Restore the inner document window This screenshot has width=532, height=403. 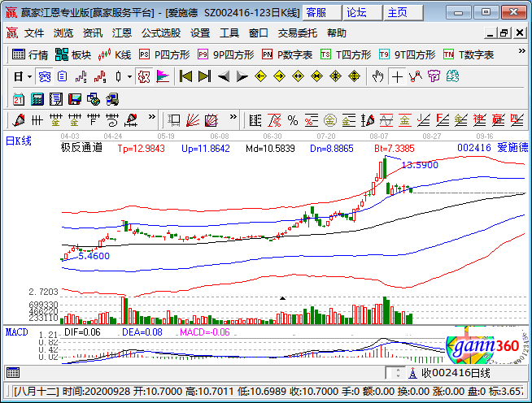504,33
